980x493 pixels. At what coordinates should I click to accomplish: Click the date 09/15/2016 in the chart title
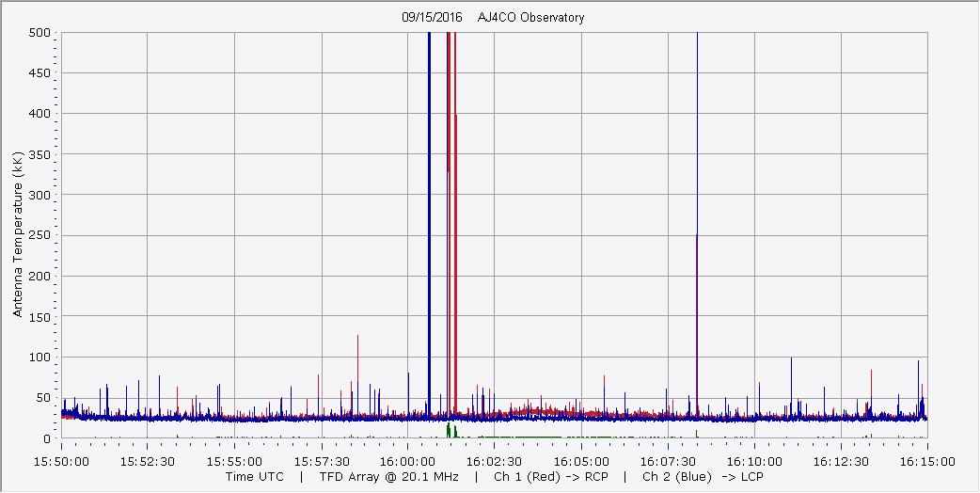pyautogui.click(x=432, y=18)
